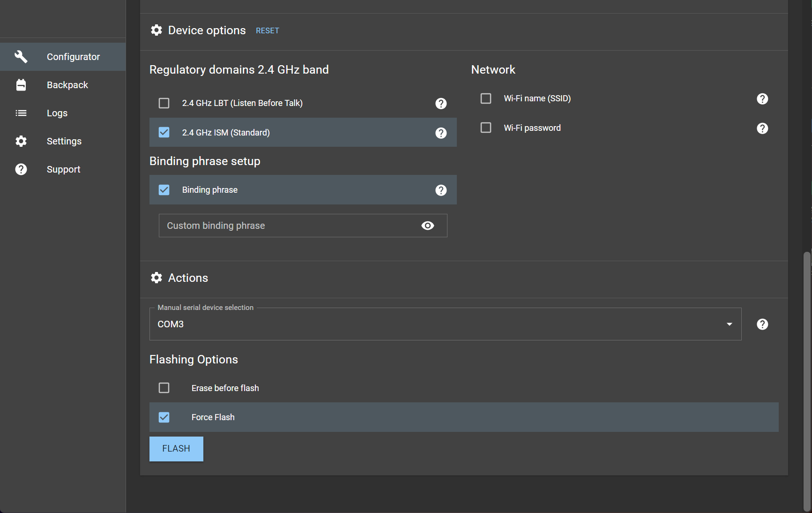Viewport: 812px width, 513px height.
Task: Click the "Flashing Options" heading
Action: point(194,359)
